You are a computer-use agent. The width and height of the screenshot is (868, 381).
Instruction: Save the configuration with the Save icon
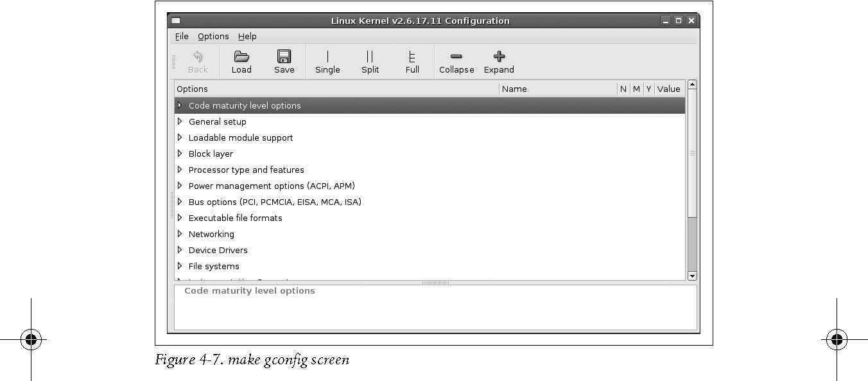point(284,57)
